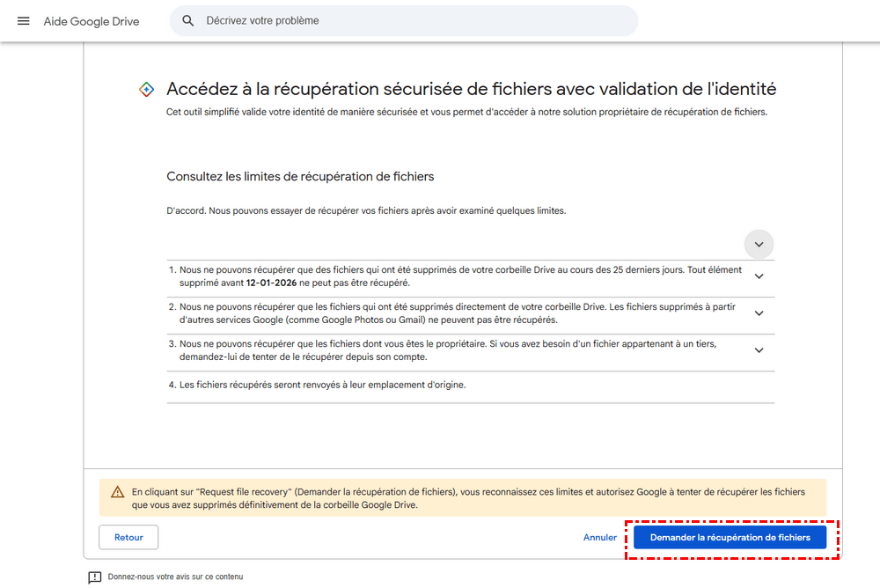Screen dimensions: 880x588
Task: Click the "Consultez les limites" section heading
Action: 300,177
